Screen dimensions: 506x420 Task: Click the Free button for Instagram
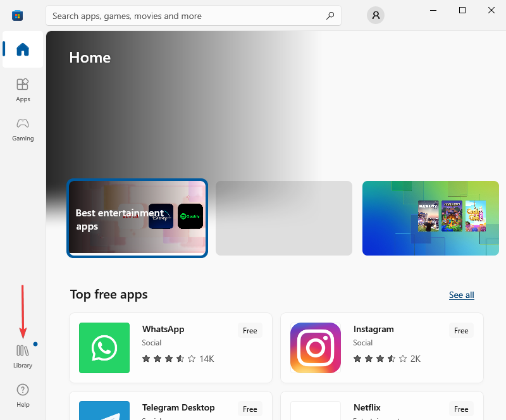point(461,331)
